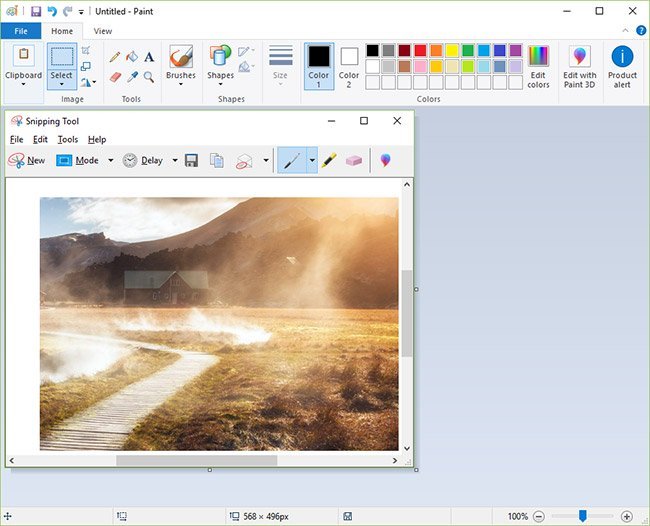Open the File menu tab
This screenshot has width=650, height=526.
[x=20, y=31]
